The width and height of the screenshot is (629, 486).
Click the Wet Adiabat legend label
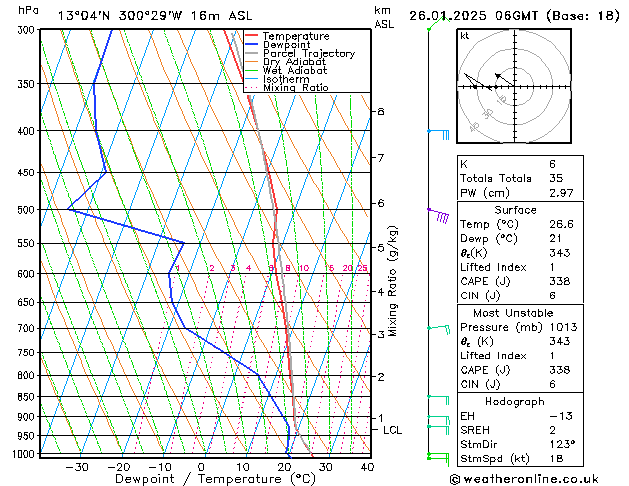tap(295, 70)
